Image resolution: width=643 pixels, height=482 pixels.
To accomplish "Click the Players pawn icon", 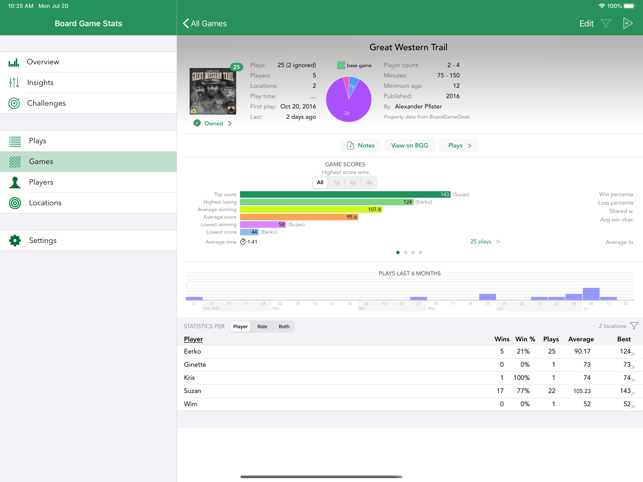I will [x=15, y=182].
